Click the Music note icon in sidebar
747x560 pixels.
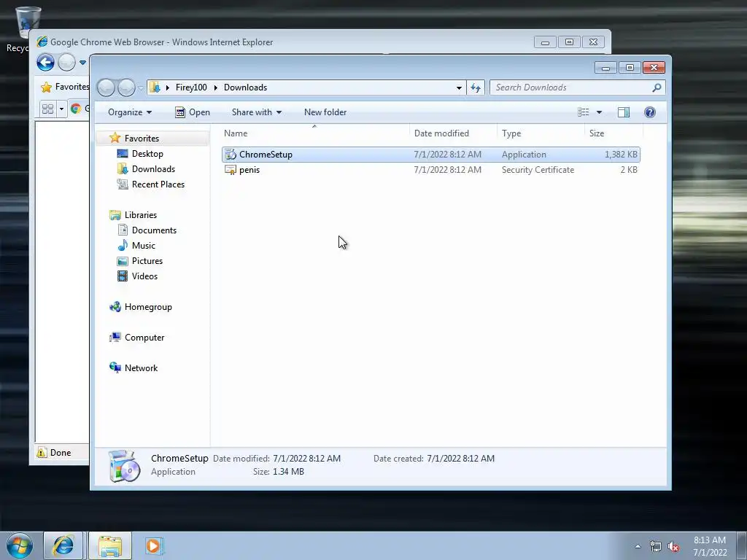[123, 246]
